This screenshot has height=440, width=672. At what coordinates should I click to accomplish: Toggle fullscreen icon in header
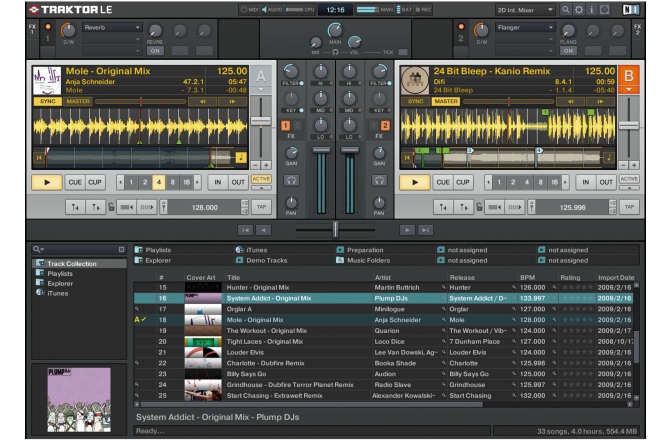(x=604, y=9)
